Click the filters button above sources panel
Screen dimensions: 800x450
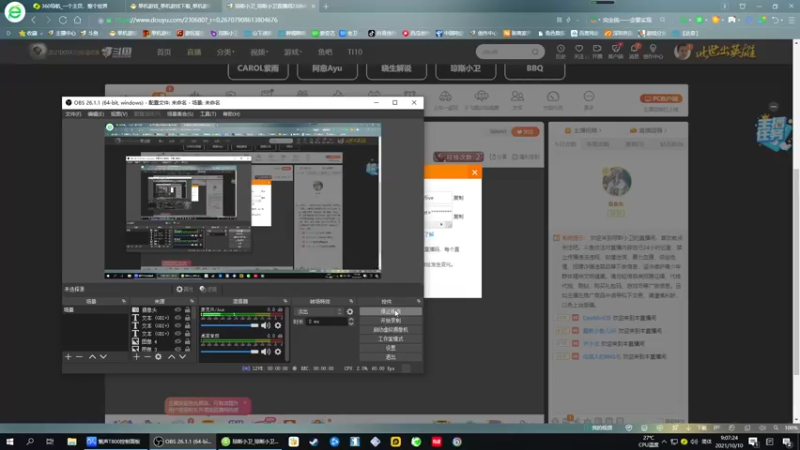point(208,289)
